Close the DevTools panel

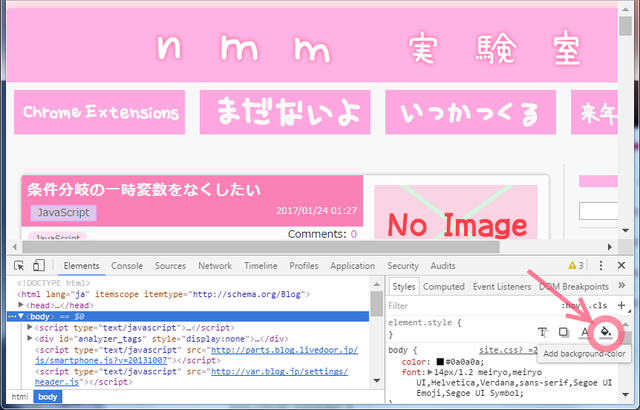click(x=621, y=266)
